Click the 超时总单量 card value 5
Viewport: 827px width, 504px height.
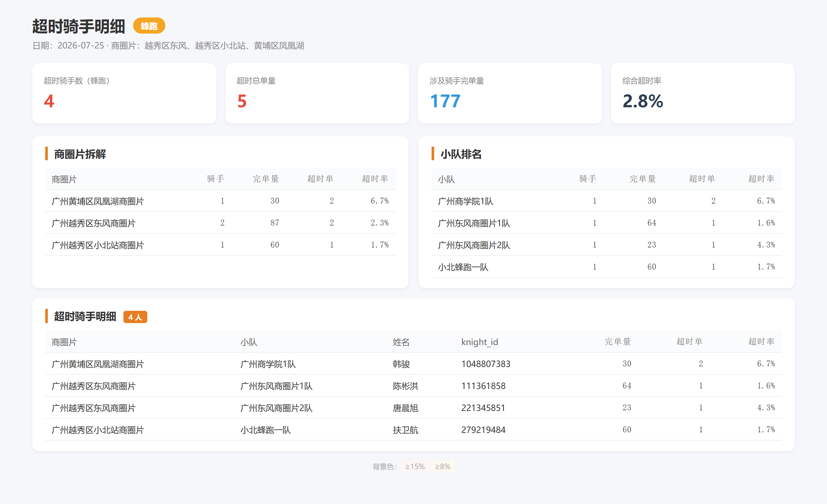click(242, 101)
